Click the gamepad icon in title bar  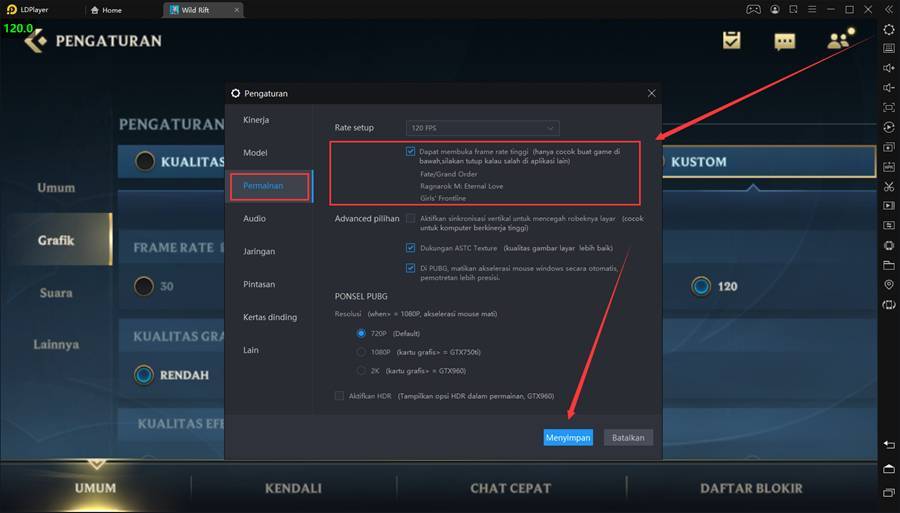[x=753, y=9]
